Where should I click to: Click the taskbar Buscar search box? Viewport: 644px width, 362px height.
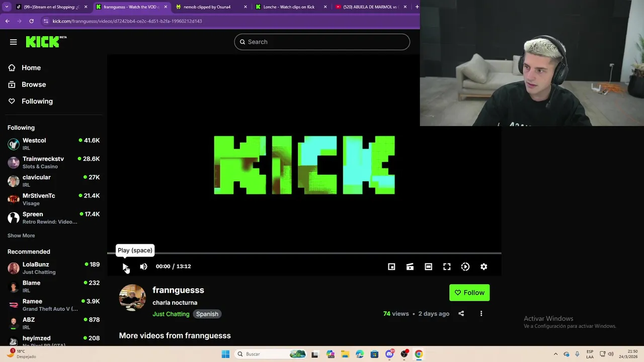(x=270, y=354)
